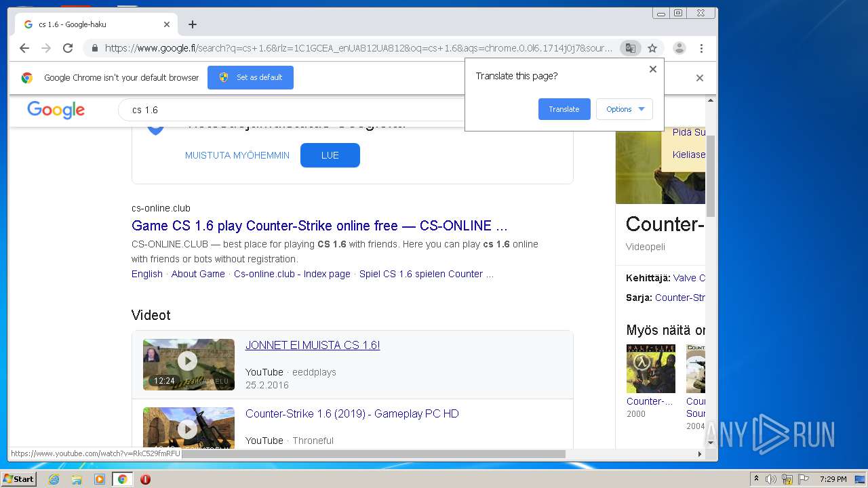
Task: Open the Action Center flag icon
Action: coord(804,479)
